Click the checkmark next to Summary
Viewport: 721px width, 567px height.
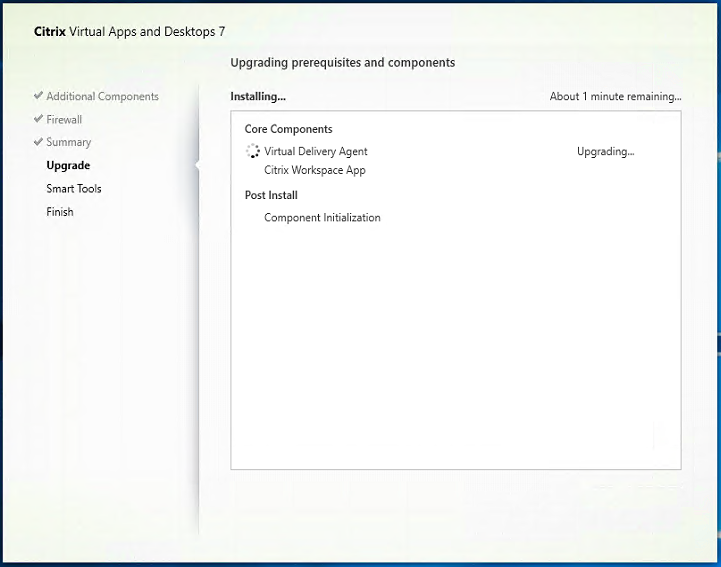coord(39,142)
